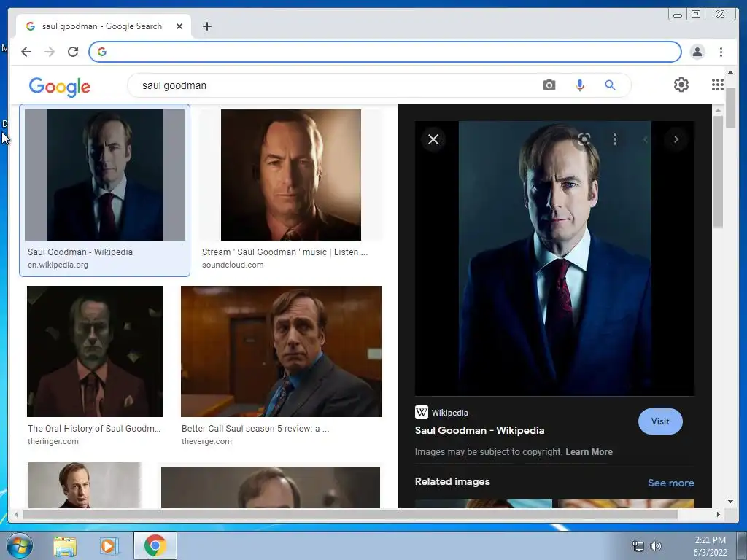Click the Google logo
Viewport: 747px width, 560px height.
click(60, 87)
